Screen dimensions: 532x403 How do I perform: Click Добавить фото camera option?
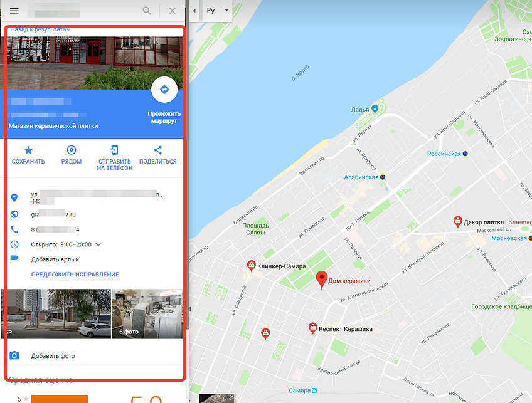click(53, 356)
